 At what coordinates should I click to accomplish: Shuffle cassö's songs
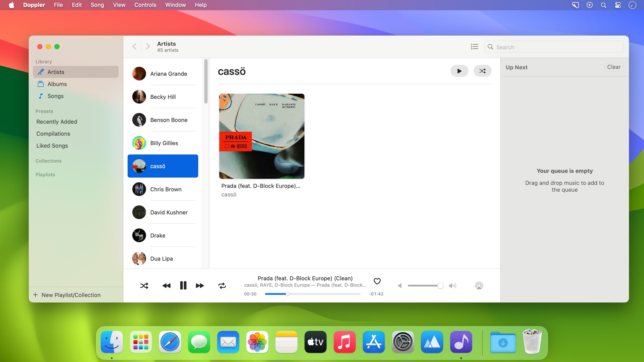pos(482,71)
